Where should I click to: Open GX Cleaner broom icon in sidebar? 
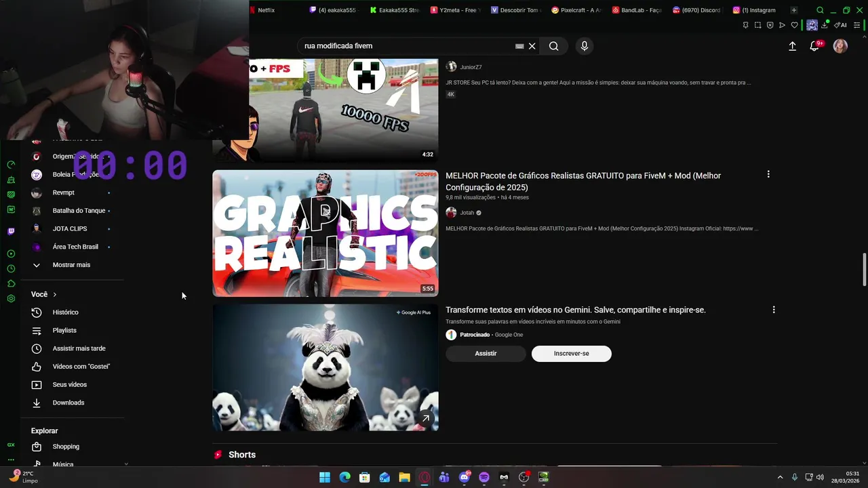tap(11, 180)
